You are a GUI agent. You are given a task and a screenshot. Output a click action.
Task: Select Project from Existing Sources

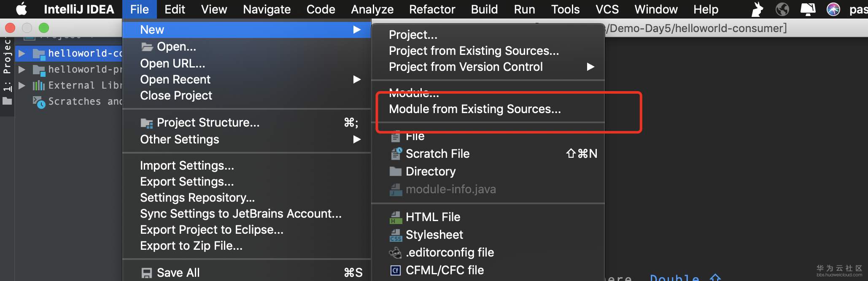(474, 51)
